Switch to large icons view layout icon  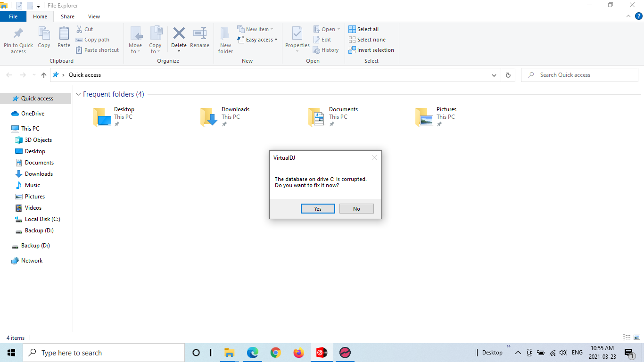[638, 337]
